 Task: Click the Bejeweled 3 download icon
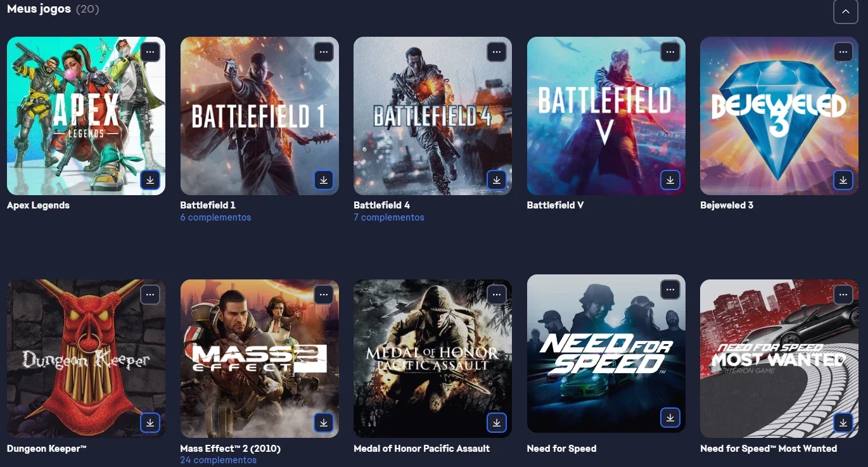tap(843, 180)
